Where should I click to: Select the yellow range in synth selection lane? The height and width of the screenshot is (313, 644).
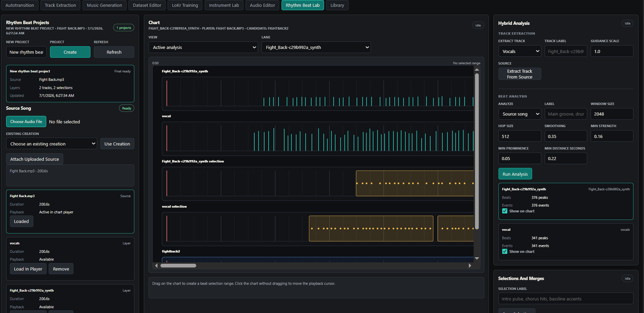[x=415, y=183]
